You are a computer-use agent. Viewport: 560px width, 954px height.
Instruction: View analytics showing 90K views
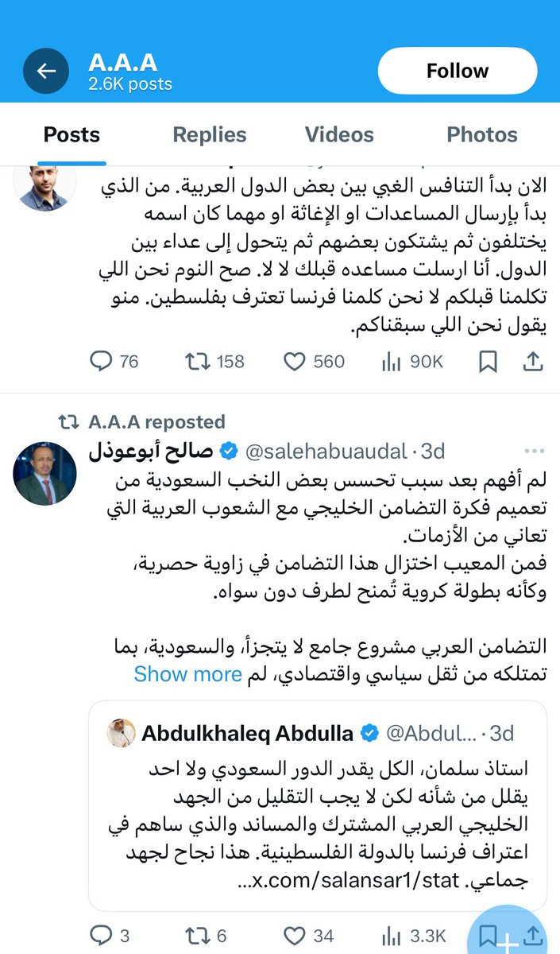click(x=412, y=362)
